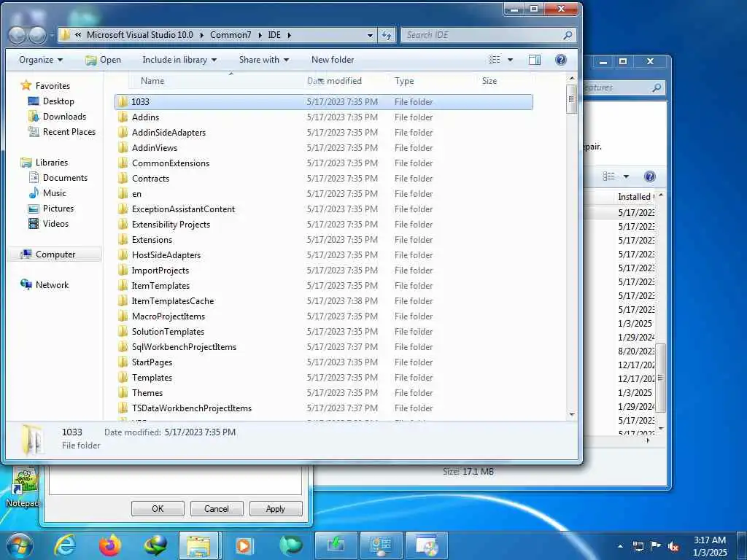The height and width of the screenshot is (560, 747).
Task: Click Installed On column header in background window
Action: coord(635,197)
